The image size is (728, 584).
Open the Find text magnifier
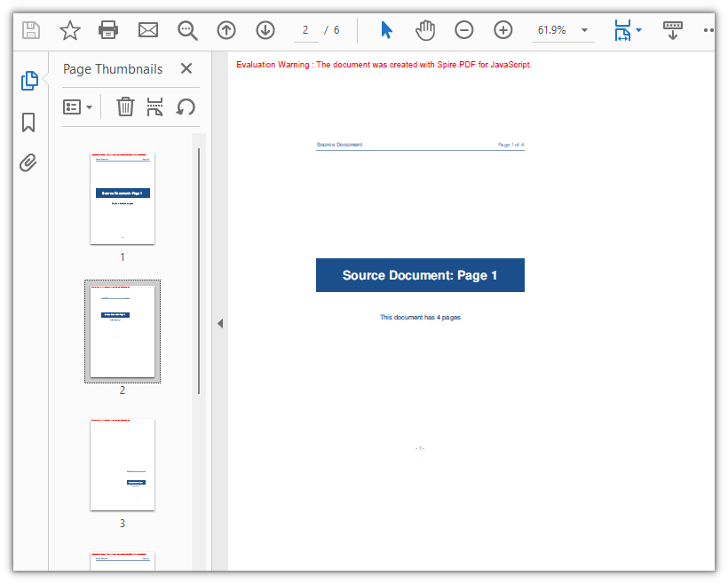[187, 31]
